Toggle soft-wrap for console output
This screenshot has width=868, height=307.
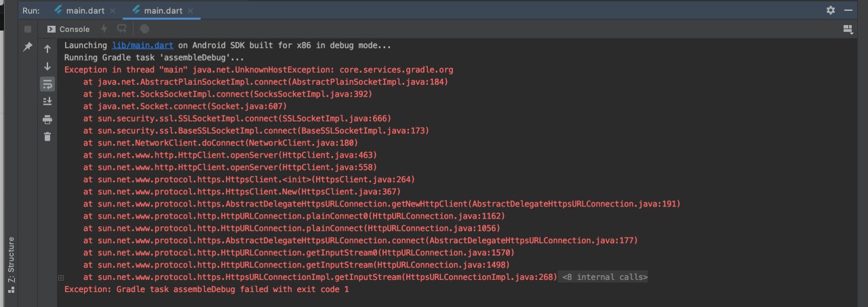pyautogui.click(x=47, y=84)
